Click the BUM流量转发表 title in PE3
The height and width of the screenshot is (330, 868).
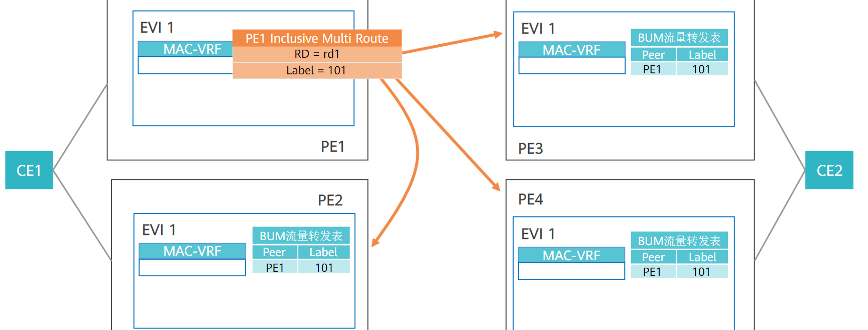coord(679,38)
